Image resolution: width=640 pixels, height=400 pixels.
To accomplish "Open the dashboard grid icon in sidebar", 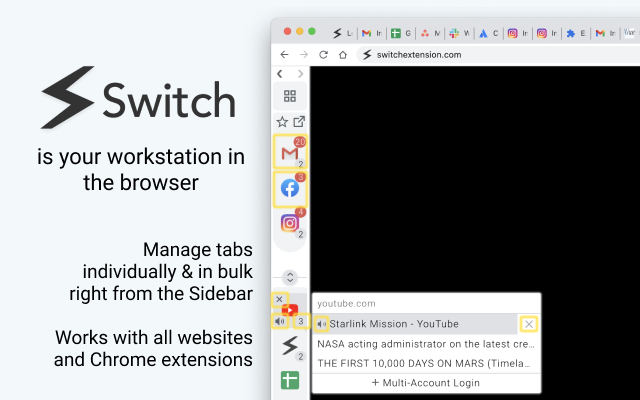I will point(290,96).
